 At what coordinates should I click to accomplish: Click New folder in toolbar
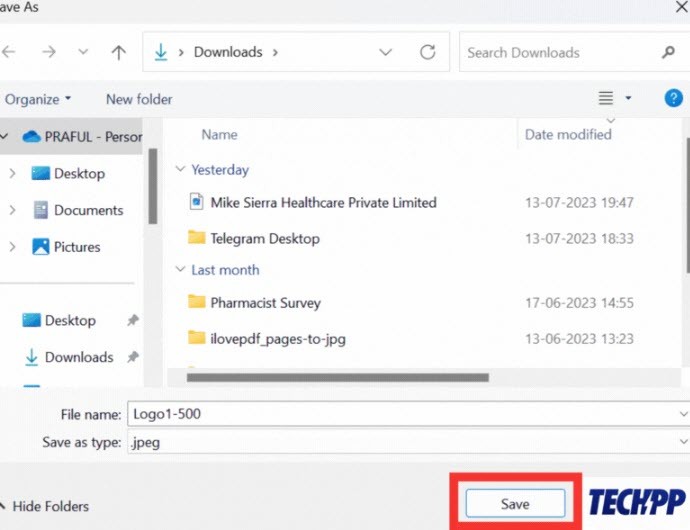(139, 99)
